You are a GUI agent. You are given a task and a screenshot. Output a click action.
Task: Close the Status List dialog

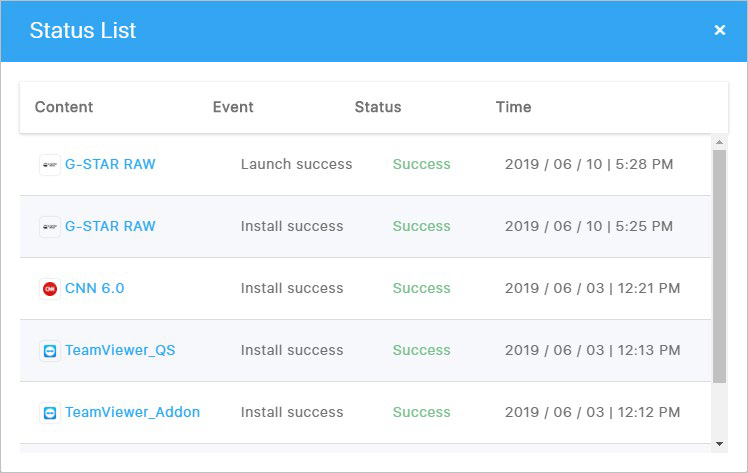719,30
